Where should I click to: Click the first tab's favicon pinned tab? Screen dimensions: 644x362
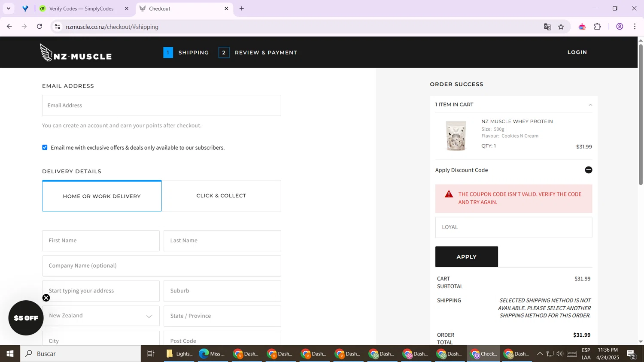pos(25,9)
